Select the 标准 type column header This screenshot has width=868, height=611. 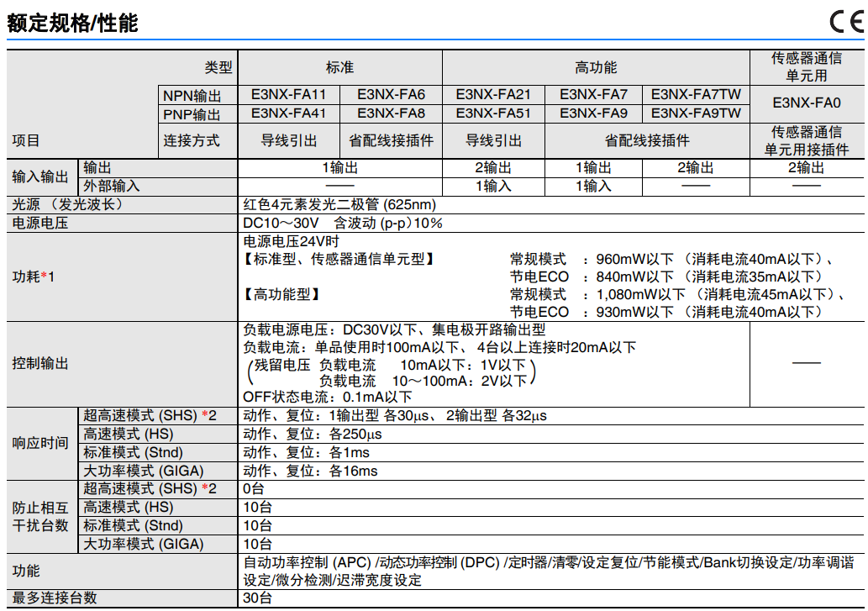(x=340, y=67)
